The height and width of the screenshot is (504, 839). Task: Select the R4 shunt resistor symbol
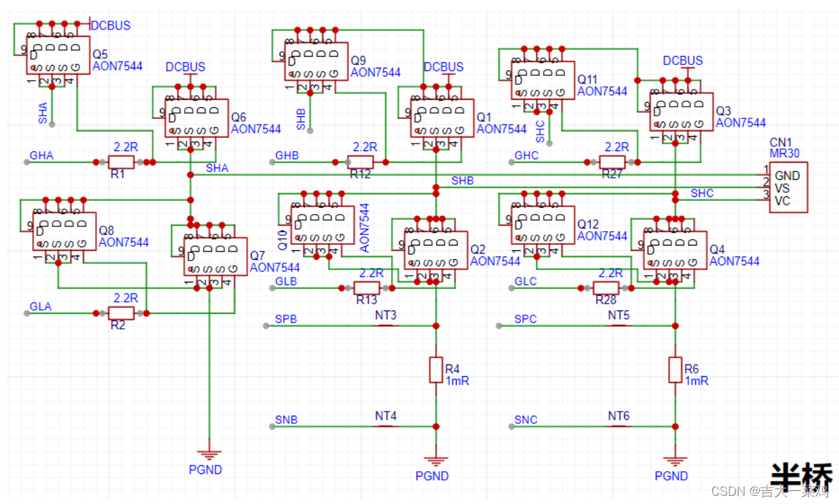point(436,369)
